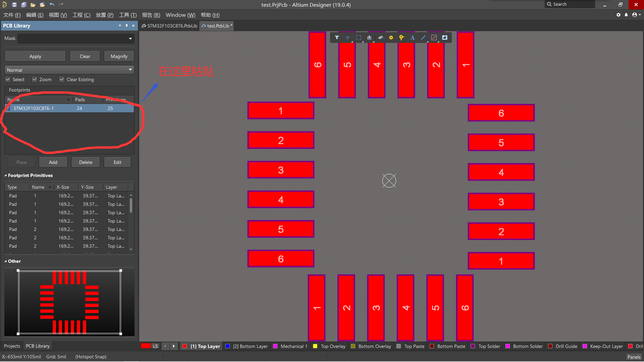Select the filter tool in the floating toolbar

click(x=337, y=38)
